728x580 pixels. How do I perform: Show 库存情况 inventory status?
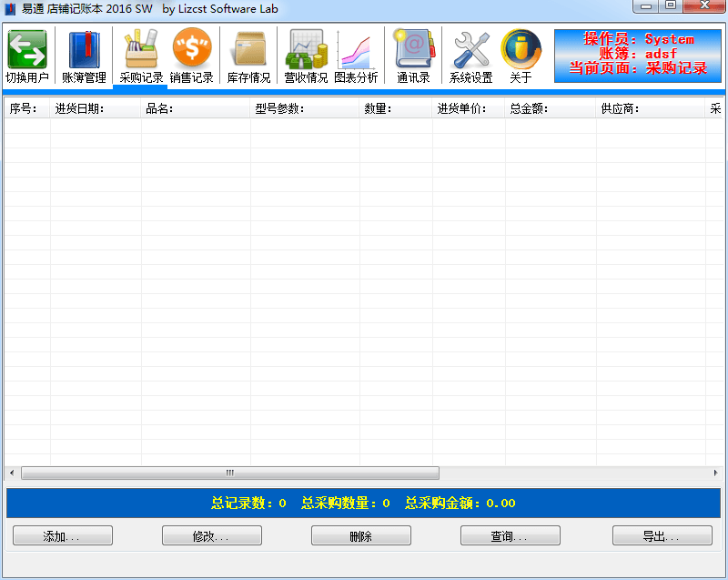coord(248,56)
